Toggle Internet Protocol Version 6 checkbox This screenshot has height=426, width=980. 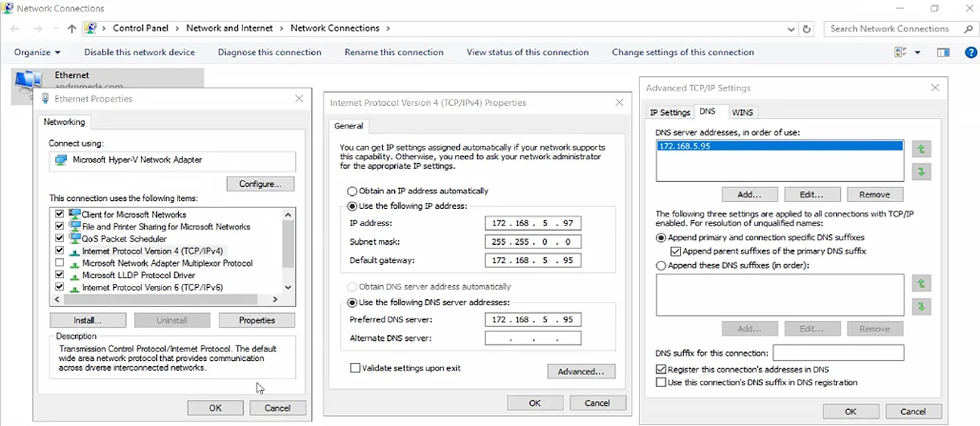tap(59, 287)
